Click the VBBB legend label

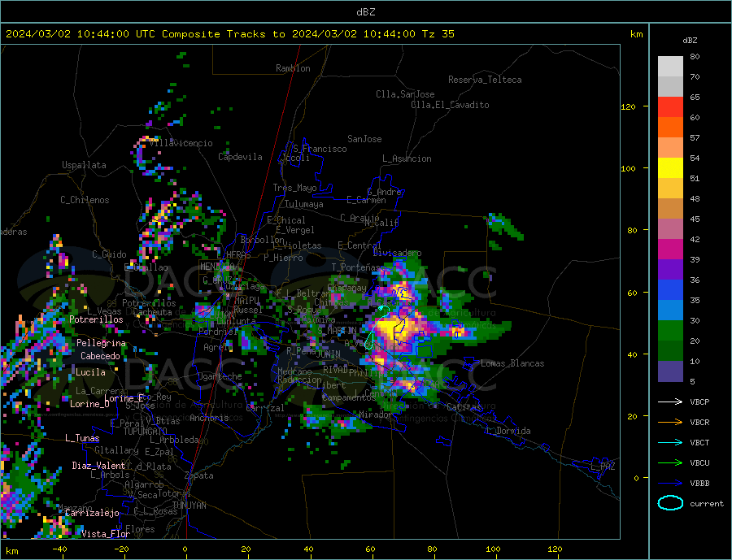699,484
